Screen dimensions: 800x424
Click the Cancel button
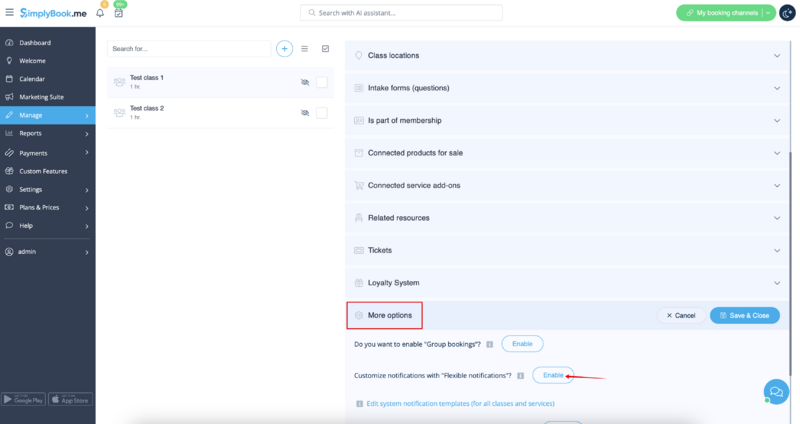tap(681, 315)
